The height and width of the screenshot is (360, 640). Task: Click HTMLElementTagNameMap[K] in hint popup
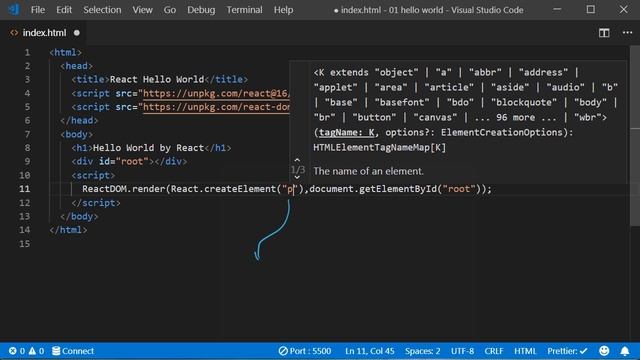coord(380,148)
